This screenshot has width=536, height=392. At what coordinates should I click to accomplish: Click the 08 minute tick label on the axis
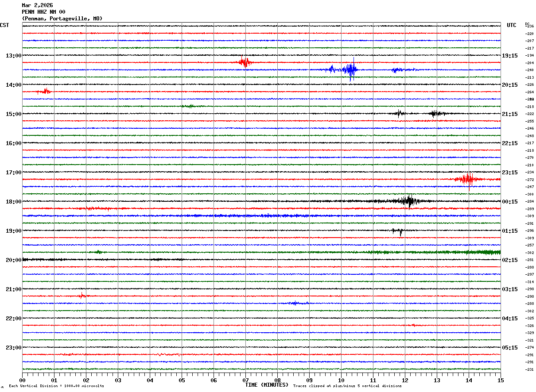tap(277, 380)
